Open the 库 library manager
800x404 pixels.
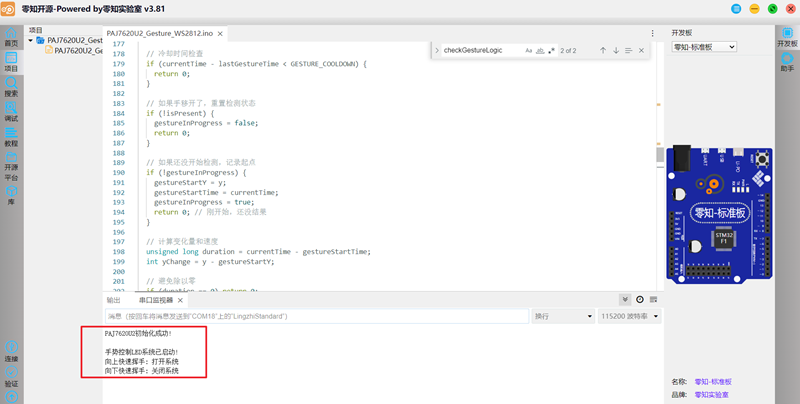tap(11, 196)
